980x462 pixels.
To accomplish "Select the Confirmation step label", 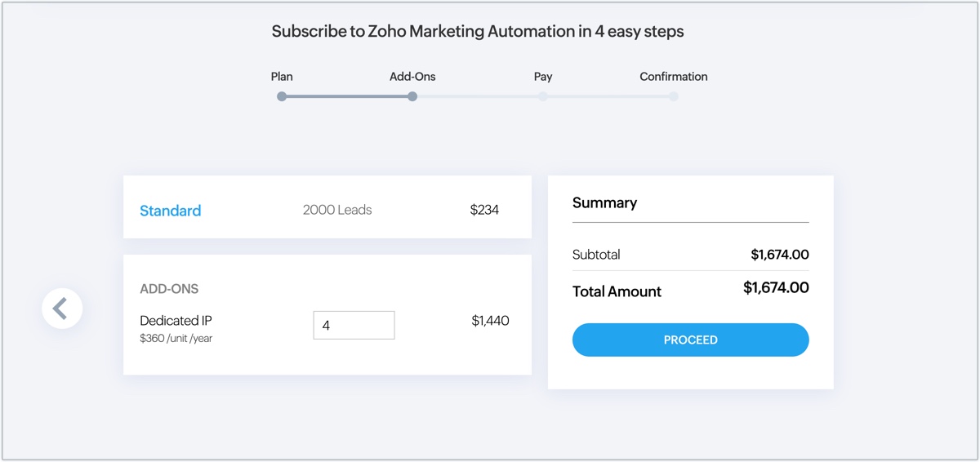I will click(x=674, y=77).
